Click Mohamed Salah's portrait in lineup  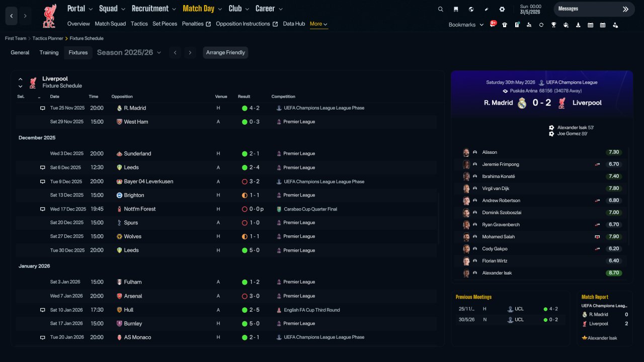click(x=466, y=237)
